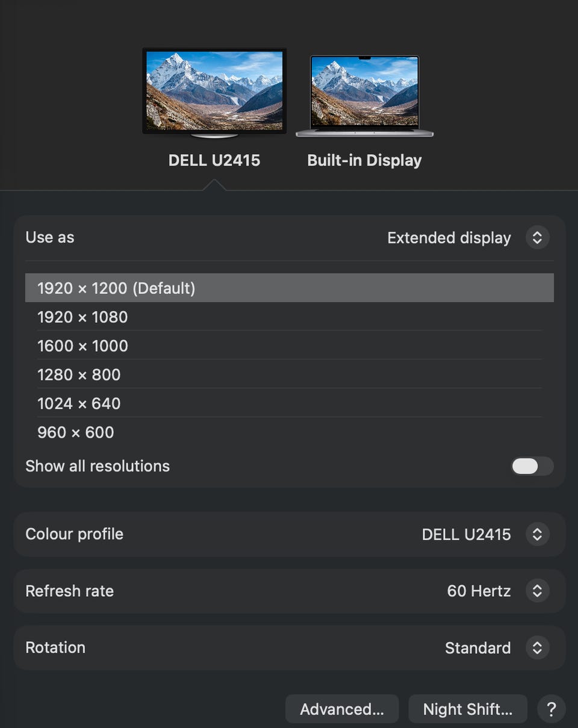Click the DELL U2415 display label
The image size is (578, 728).
[x=214, y=160]
